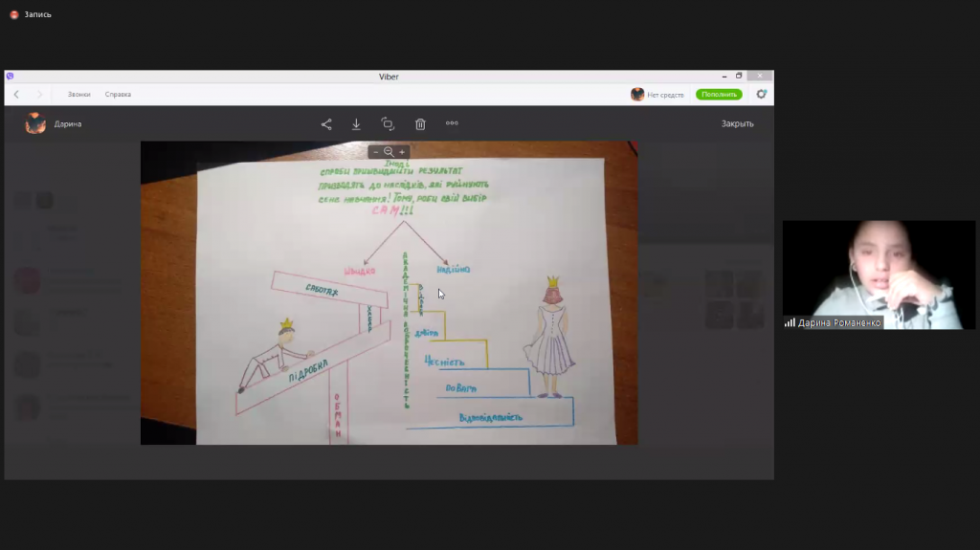The image size is (980, 550).
Task: Click the Дарина Романенко name label
Action: click(x=838, y=323)
